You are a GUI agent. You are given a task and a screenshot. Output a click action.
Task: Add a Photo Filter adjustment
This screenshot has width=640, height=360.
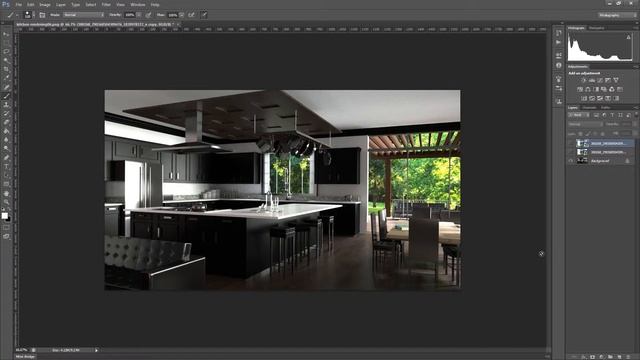604,89
